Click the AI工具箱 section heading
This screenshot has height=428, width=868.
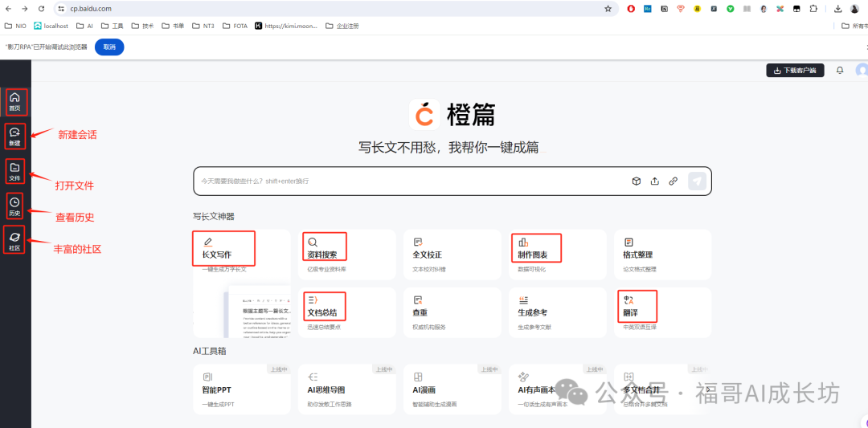pyautogui.click(x=210, y=351)
